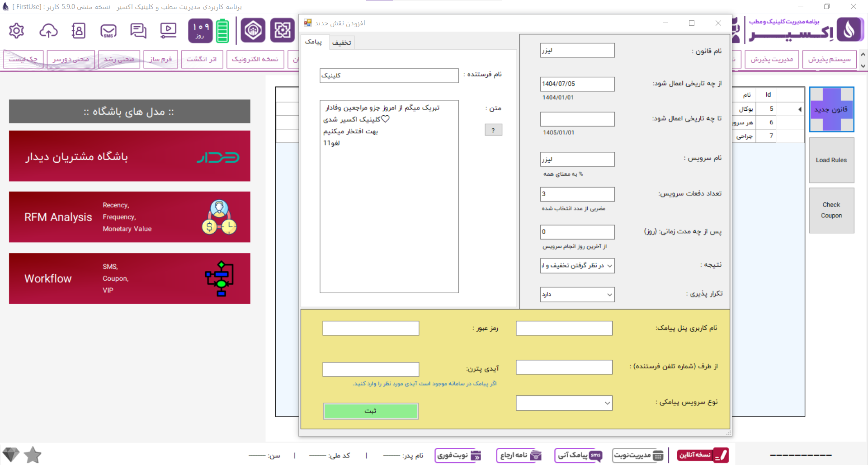Screen dimensions: 868x465
Task: Click the green battery icon
Action: coord(222,31)
